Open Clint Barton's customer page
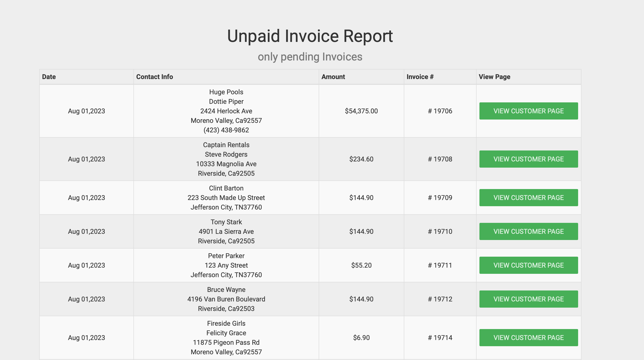The width and height of the screenshot is (644, 360). [528, 198]
